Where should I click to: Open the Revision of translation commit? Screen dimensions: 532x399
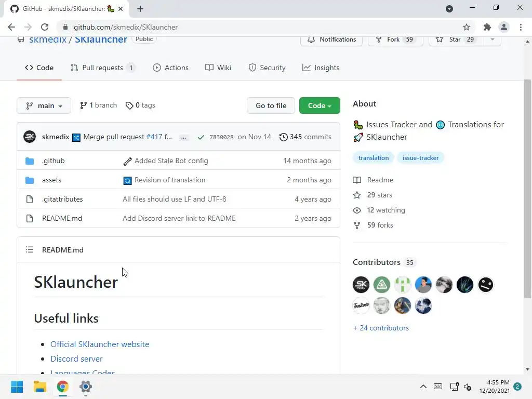pyautogui.click(x=170, y=180)
